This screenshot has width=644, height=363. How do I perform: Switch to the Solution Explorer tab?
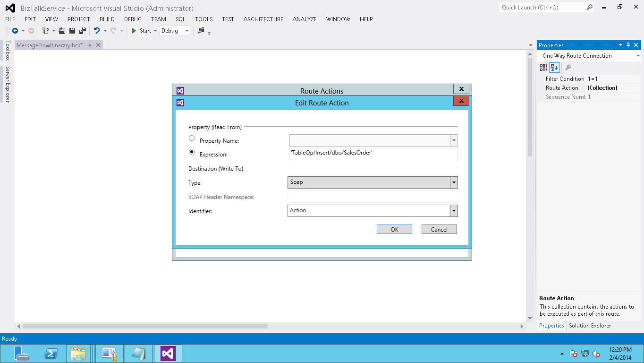click(590, 326)
